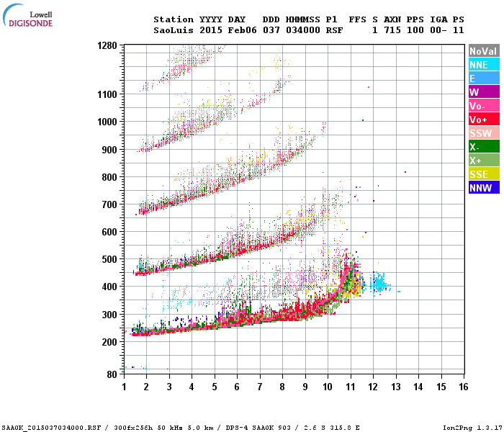Click the date value 'Feb06'
Screen dimensions: 504x432
click(243, 30)
